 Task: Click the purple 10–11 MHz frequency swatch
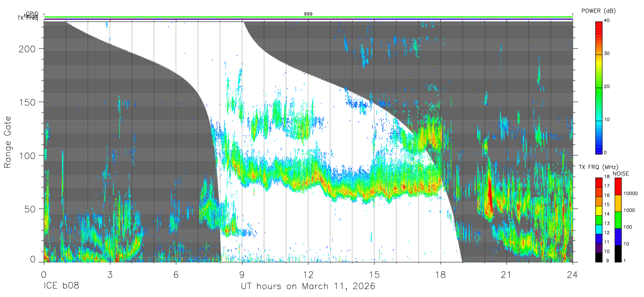[599, 248]
